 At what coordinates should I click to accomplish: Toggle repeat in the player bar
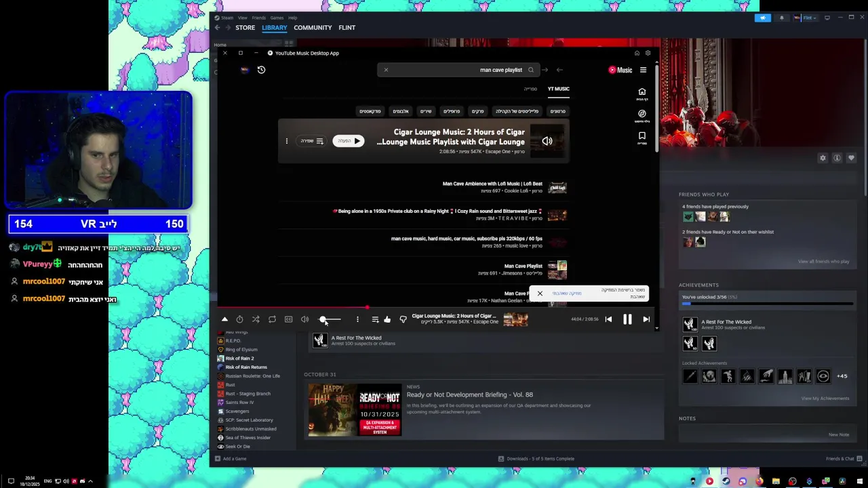tap(272, 319)
